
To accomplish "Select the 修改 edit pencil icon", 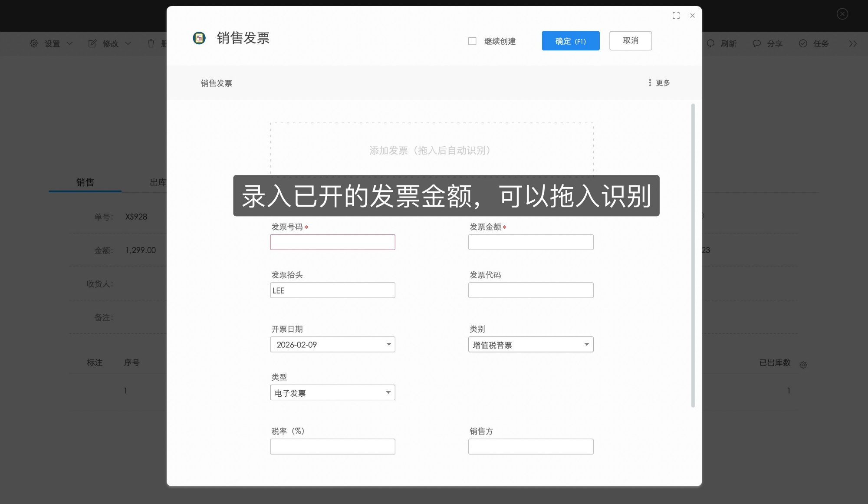I will click(x=92, y=43).
